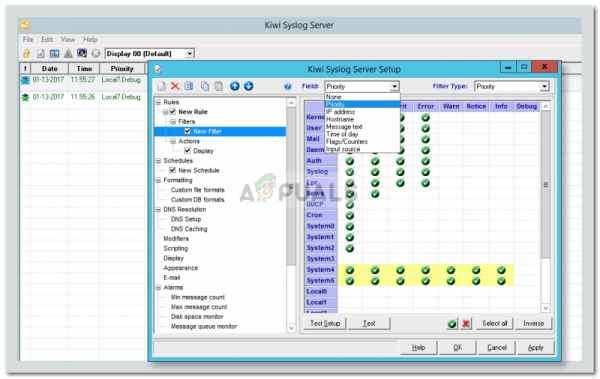Copy the selected item using copy icon

tap(205, 86)
